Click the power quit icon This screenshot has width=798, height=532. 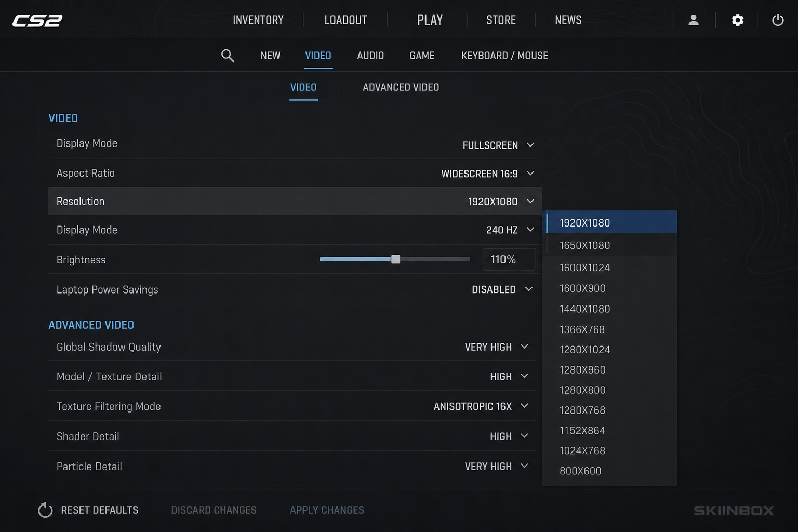tap(778, 20)
